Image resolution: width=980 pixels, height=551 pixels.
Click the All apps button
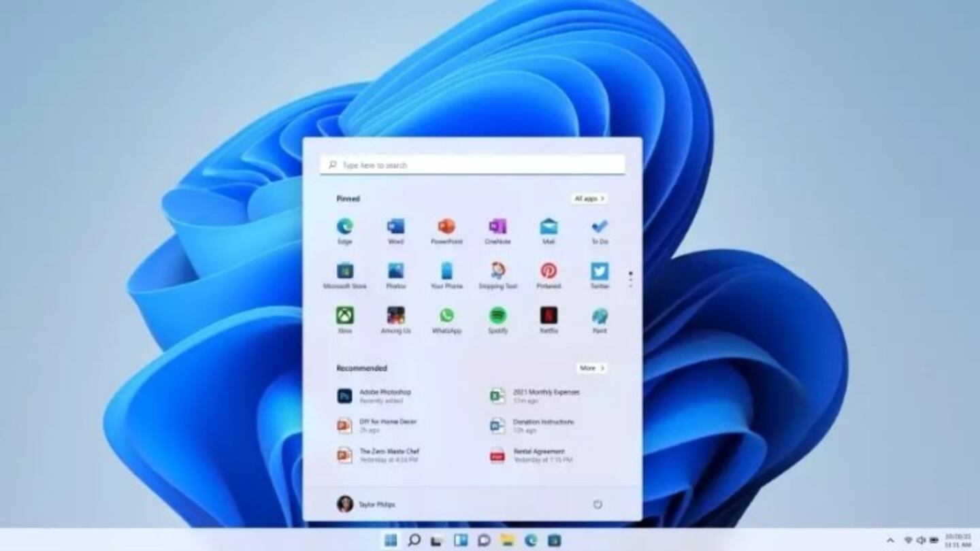click(x=589, y=199)
